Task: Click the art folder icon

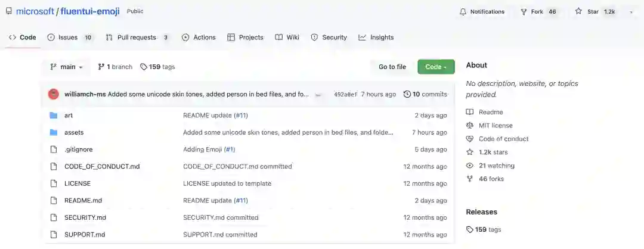Action: [53, 116]
